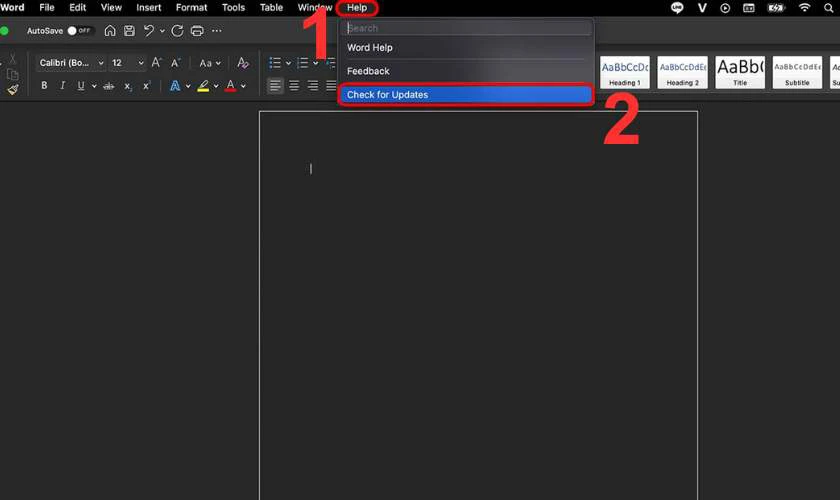The width and height of the screenshot is (840, 500).
Task: Open text effects dropdown arrow
Action: click(x=188, y=86)
